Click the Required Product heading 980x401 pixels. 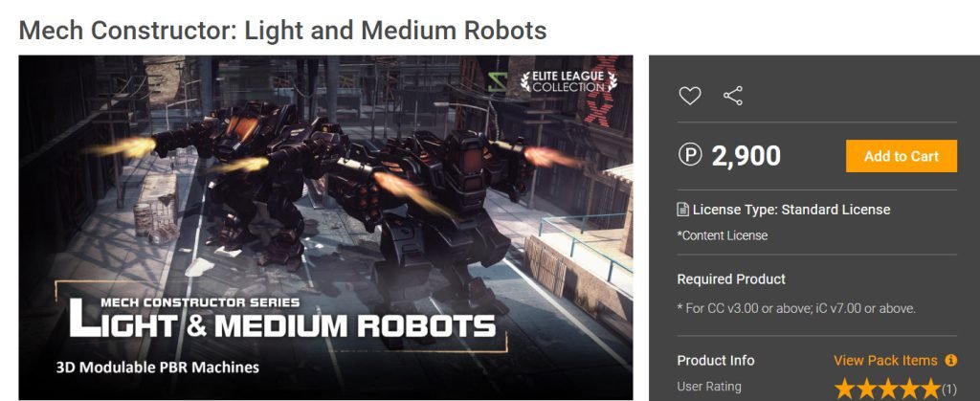point(731,279)
